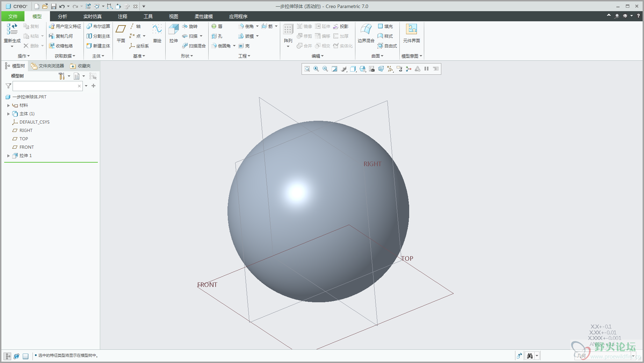
Task: Open the 基准 group dropdown
Action: (139, 56)
